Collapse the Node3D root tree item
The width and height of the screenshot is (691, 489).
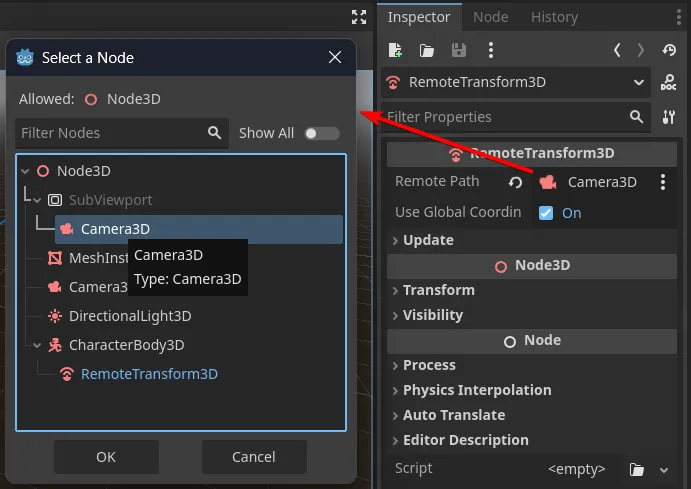[26, 171]
